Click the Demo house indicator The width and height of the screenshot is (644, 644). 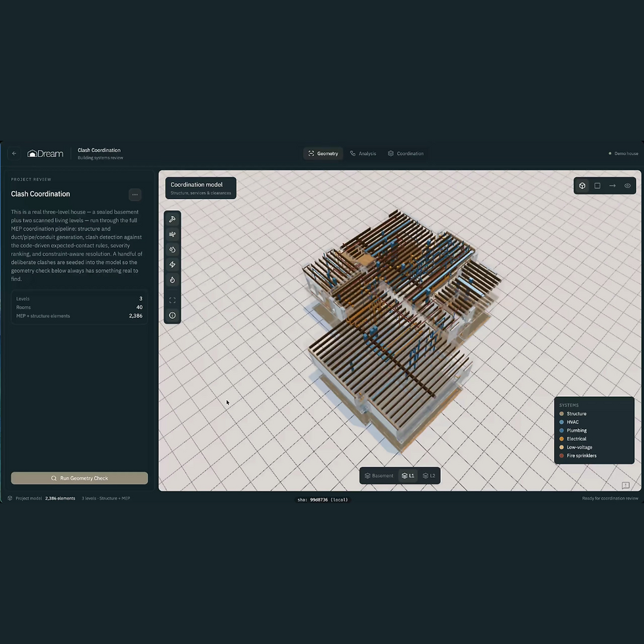pos(623,154)
